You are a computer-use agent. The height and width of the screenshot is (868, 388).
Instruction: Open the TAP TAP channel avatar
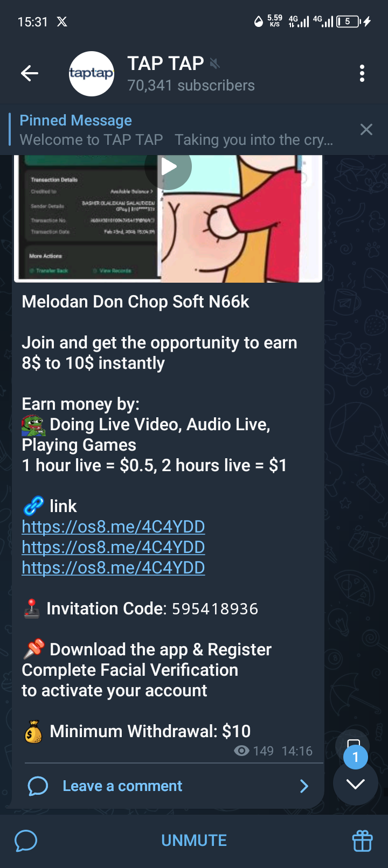click(x=92, y=74)
